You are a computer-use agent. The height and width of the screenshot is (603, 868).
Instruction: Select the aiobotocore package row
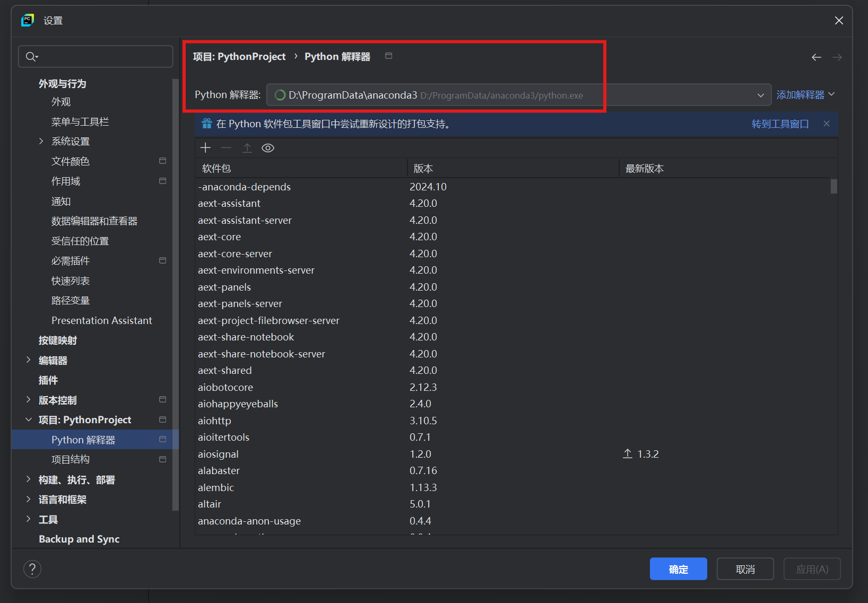click(x=513, y=387)
